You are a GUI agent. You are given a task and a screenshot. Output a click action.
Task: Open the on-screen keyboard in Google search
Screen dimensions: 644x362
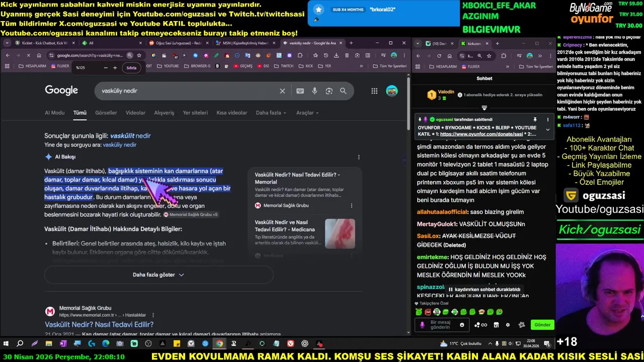tap(300, 91)
